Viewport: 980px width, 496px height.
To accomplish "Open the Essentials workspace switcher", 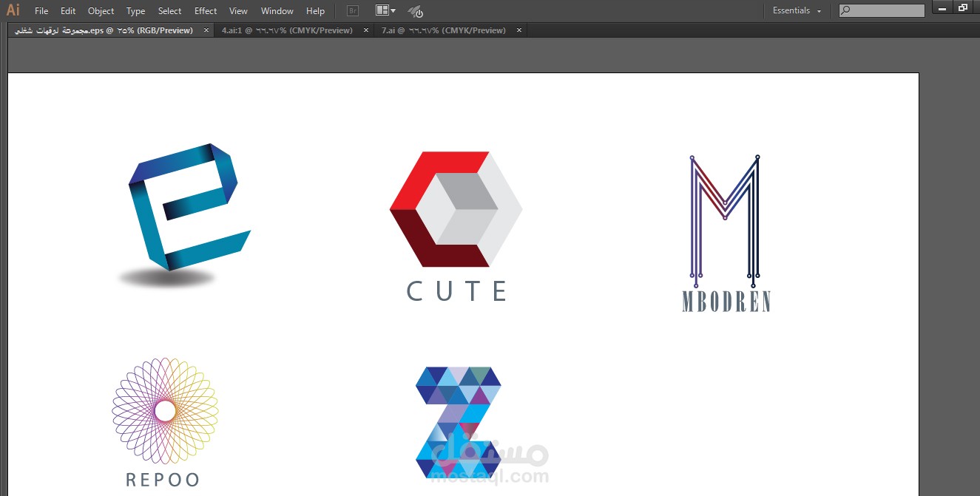I will (x=797, y=11).
